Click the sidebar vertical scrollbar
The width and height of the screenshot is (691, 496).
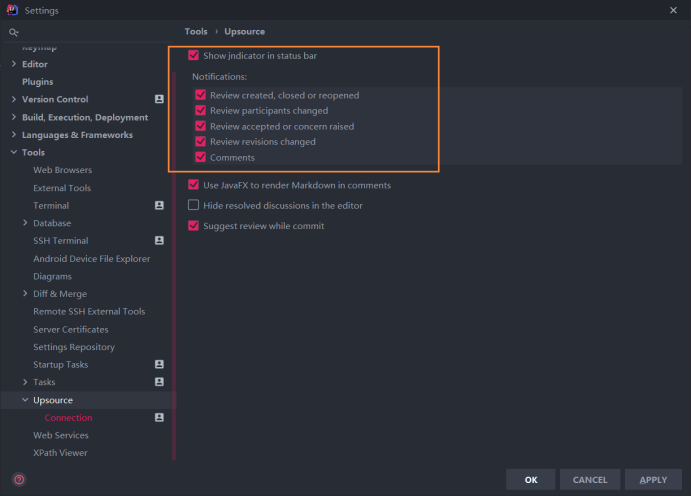(x=174, y=267)
